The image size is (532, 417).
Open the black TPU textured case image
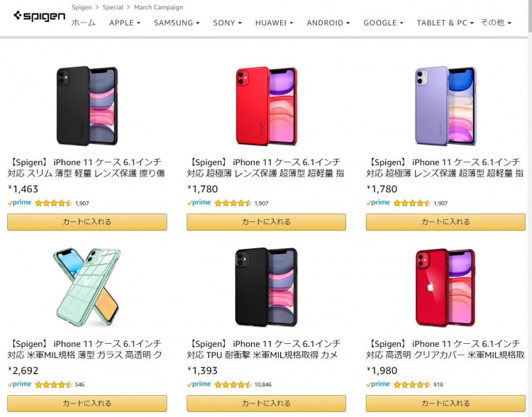pyautogui.click(x=266, y=287)
